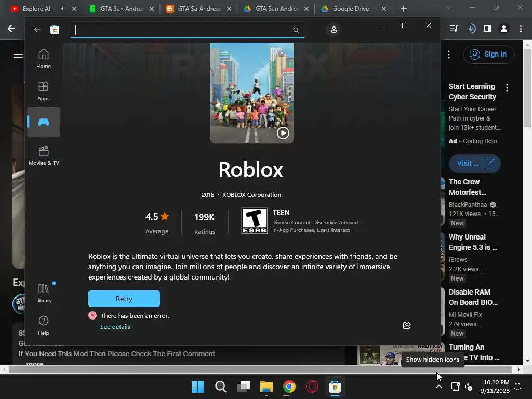Open Windows Start menu
This screenshot has height=399, width=532.
197,387
